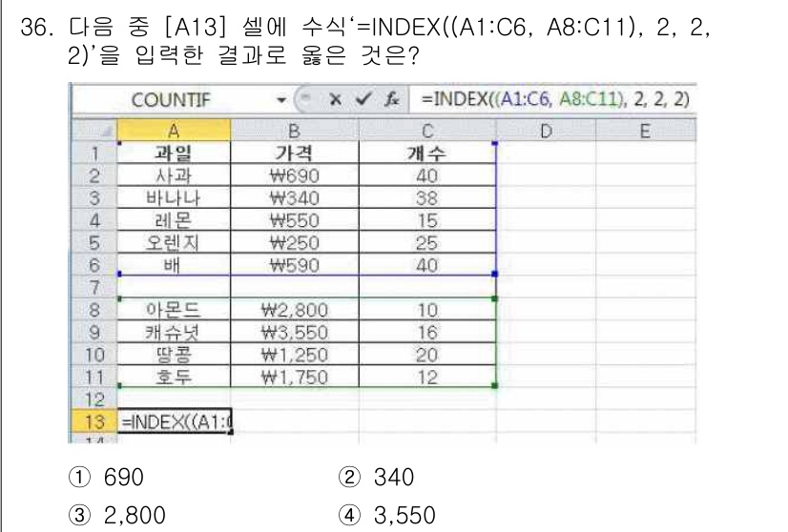Expand the Name Box dropdown arrow

[281, 100]
